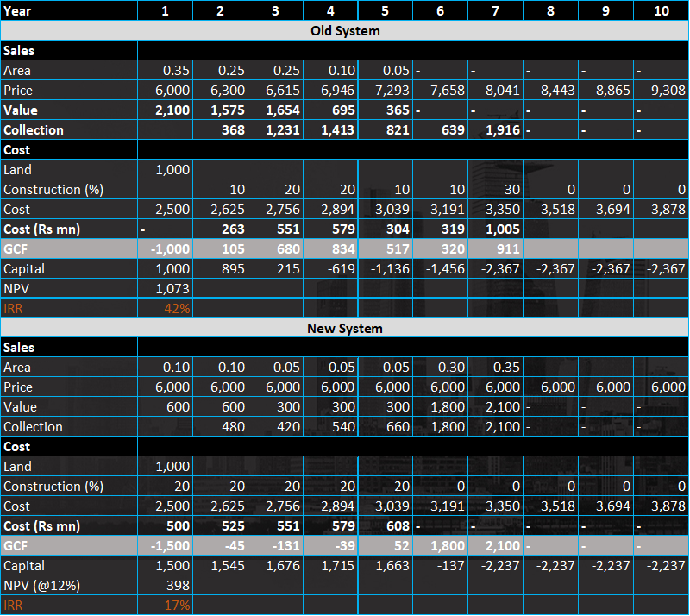690x616 pixels.
Task: Select Old System Value cell 1,654
Action: (x=282, y=110)
